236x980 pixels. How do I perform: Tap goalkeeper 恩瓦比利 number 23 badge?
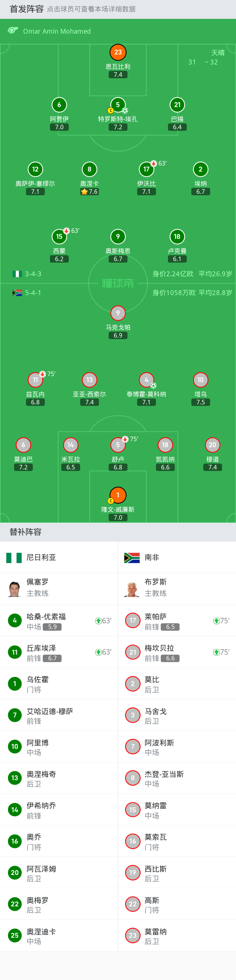pyautogui.click(x=118, y=53)
